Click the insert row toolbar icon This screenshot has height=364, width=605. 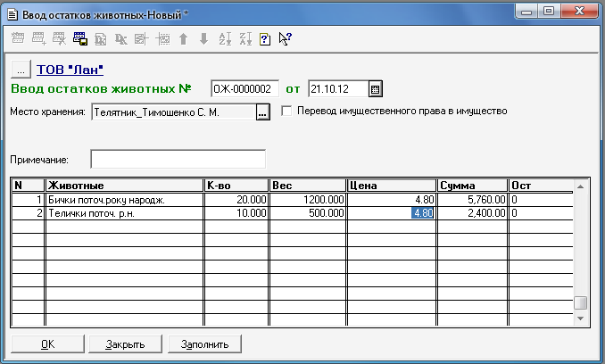tap(162, 39)
